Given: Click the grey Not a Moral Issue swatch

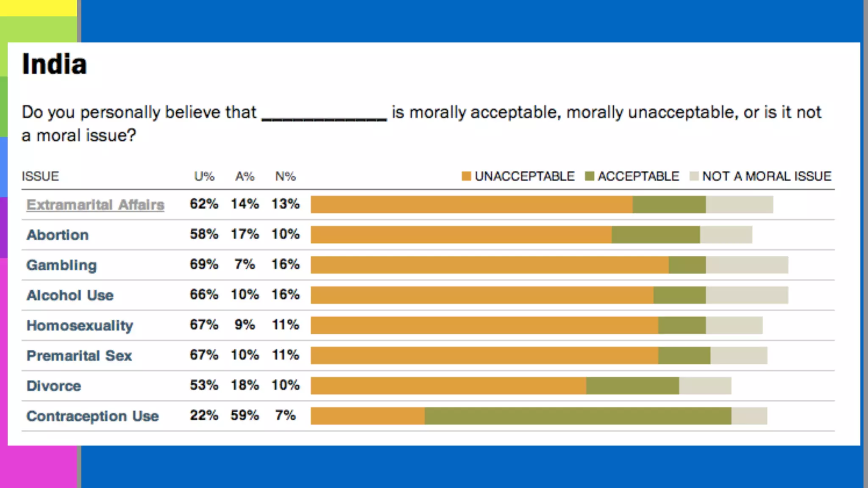Looking at the screenshot, I should pyautogui.click(x=694, y=176).
